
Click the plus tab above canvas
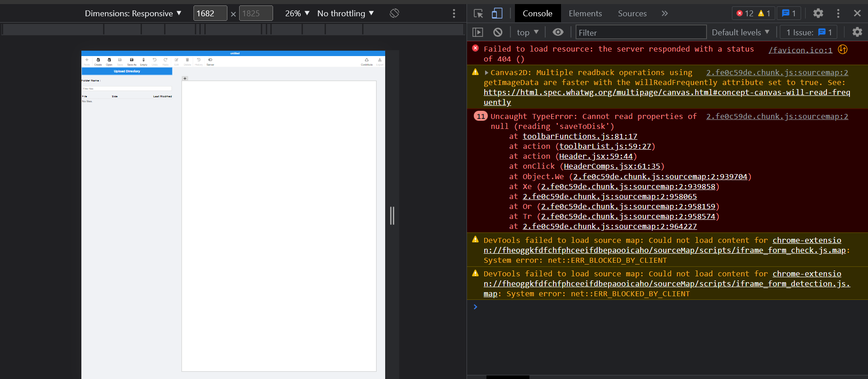[x=185, y=78]
